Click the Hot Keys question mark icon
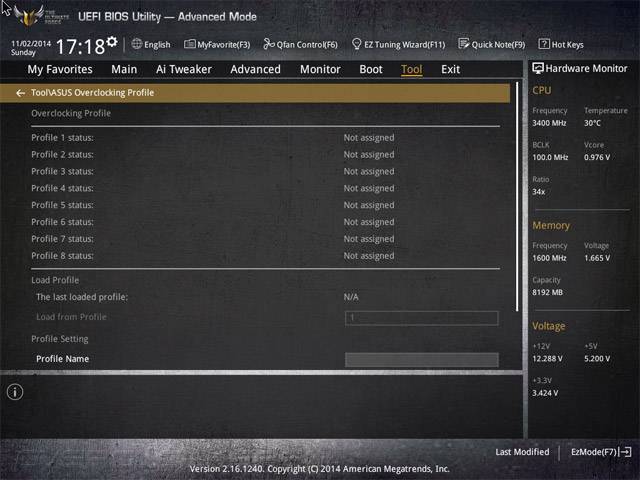This screenshot has height=480, width=640. pos(544,44)
